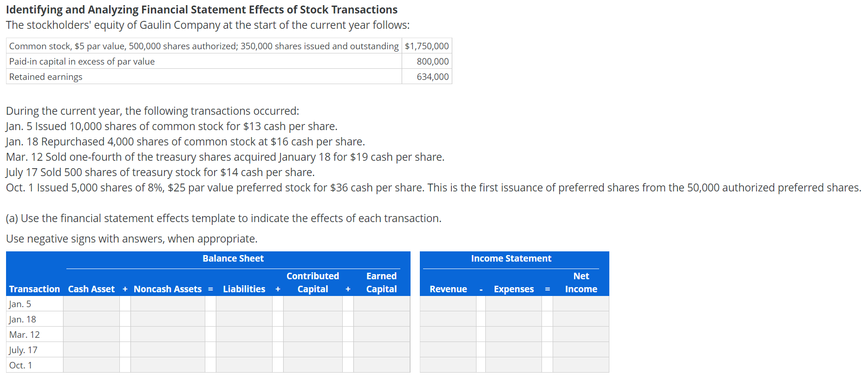Click the Jan. 18 Revenue input cell
The width and height of the screenshot is (868, 381).
(x=448, y=319)
